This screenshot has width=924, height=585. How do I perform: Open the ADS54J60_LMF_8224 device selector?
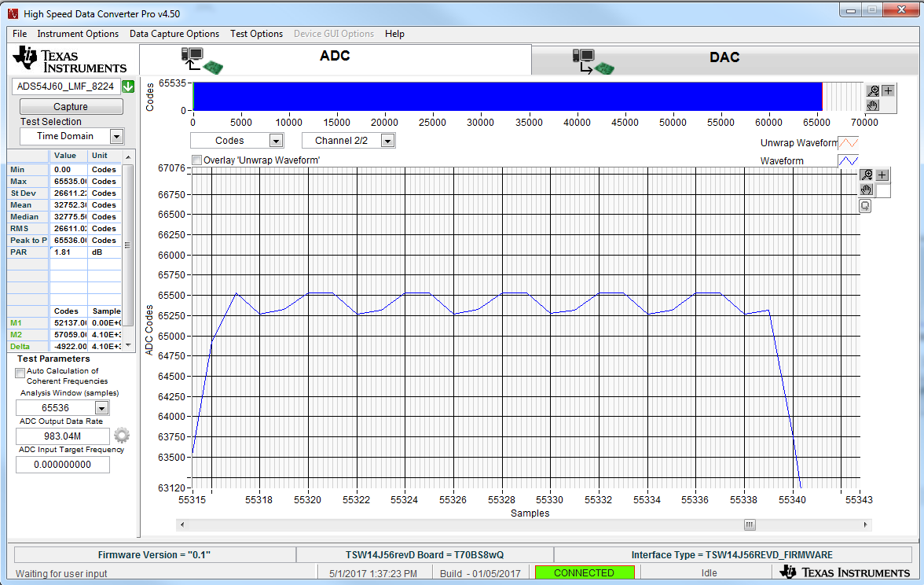pyautogui.click(x=66, y=86)
